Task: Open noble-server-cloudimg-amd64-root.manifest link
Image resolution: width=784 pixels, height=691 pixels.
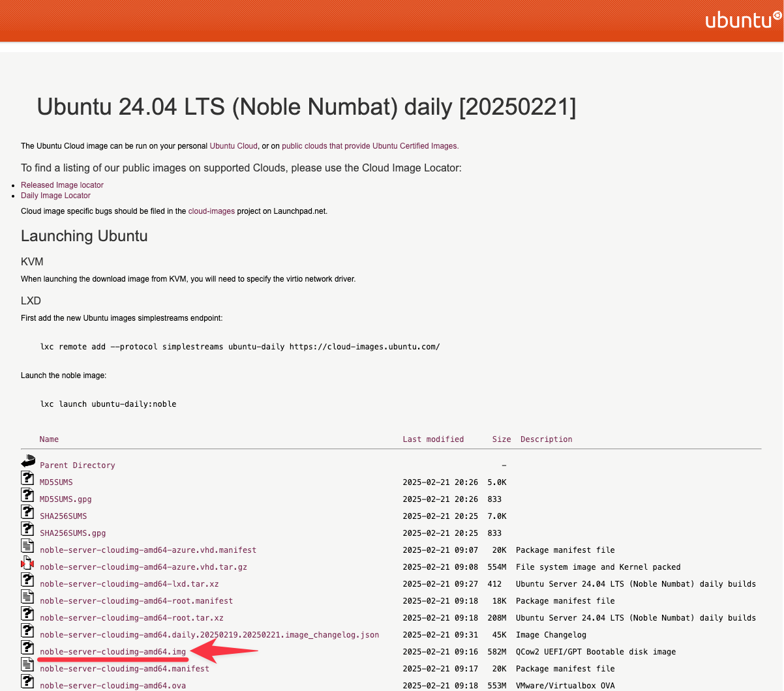Action: [x=136, y=601]
